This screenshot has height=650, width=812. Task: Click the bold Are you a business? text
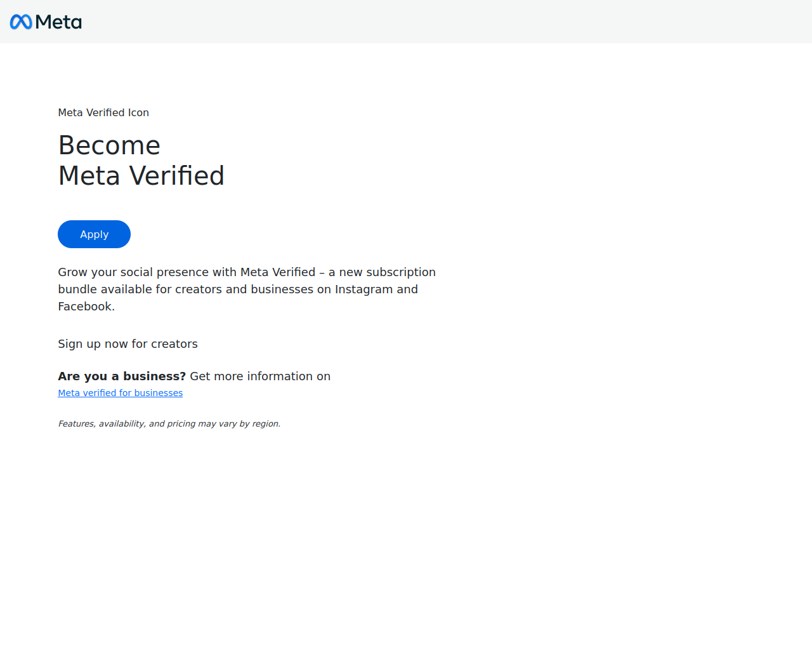[x=122, y=376]
